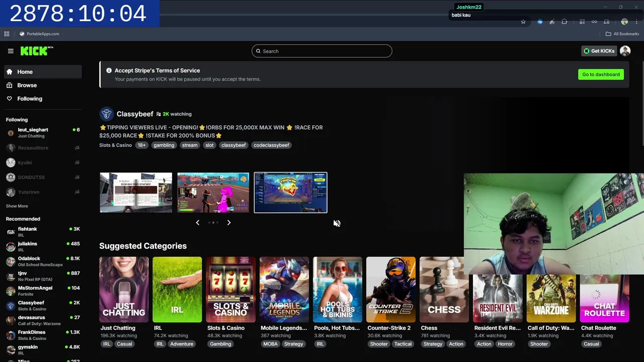Open IRL category card
The width and height of the screenshot is (644, 362).
tap(177, 290)
